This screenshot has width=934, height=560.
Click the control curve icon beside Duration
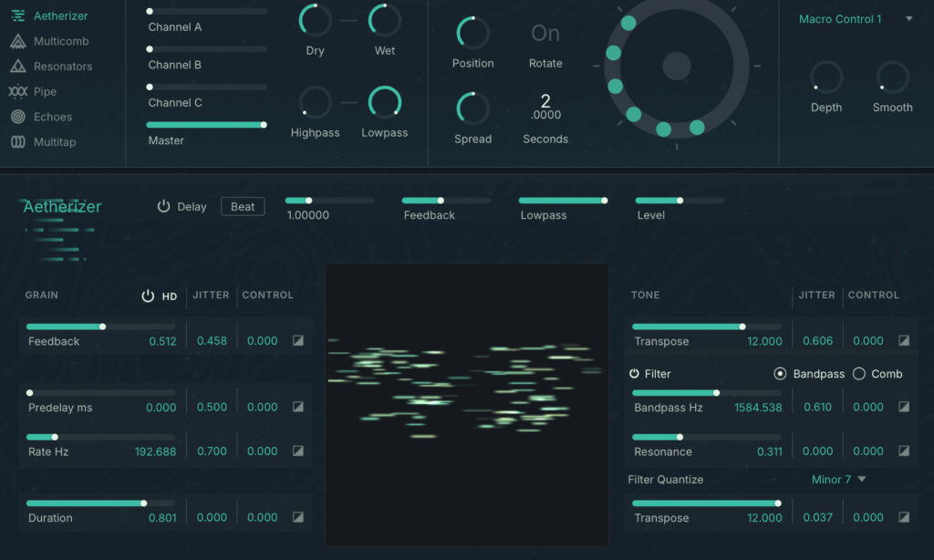point(296,517)
